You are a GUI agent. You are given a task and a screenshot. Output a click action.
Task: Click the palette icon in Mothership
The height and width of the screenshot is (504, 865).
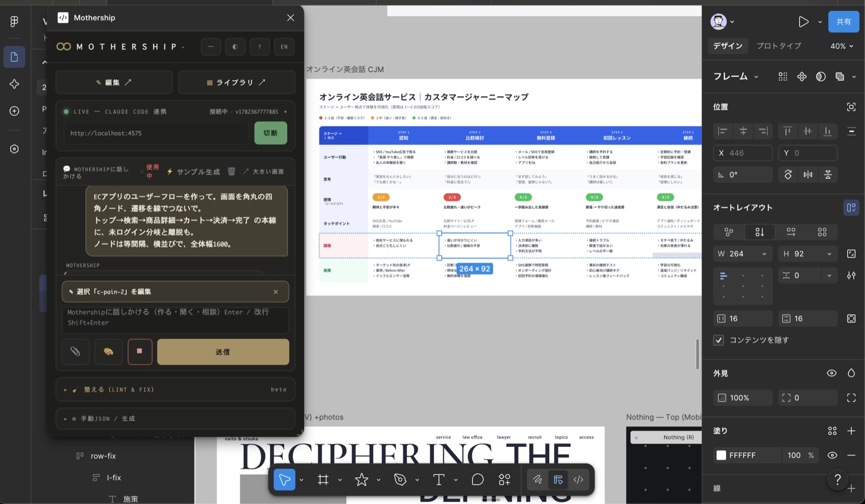click(x=108, y=352)
